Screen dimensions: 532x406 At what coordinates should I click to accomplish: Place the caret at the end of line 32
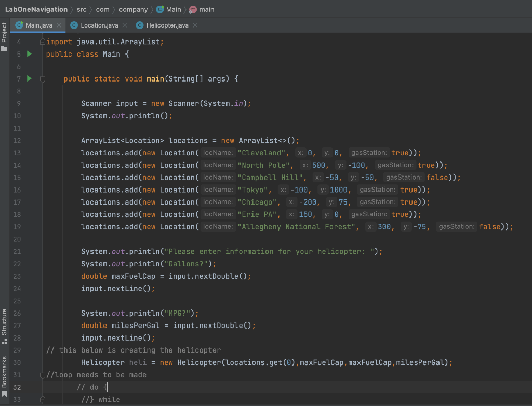[x=107, y=387]
